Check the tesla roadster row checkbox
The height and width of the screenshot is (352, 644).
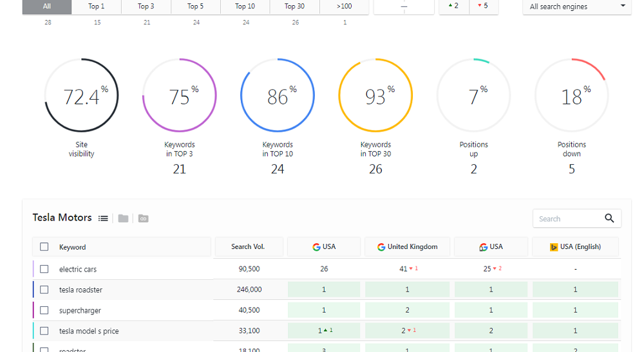click(44, 290)
